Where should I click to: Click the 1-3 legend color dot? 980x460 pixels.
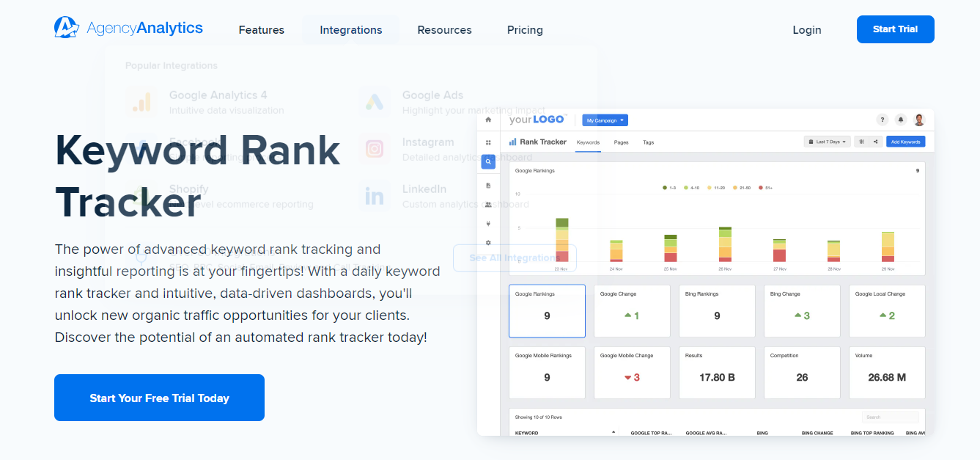664,188
